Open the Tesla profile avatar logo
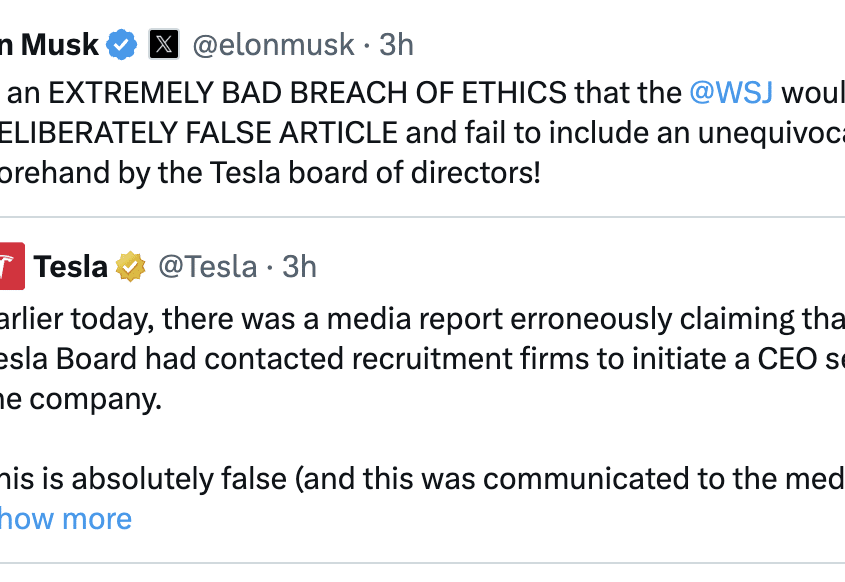845x582 pixels. (x=10, y=266)
